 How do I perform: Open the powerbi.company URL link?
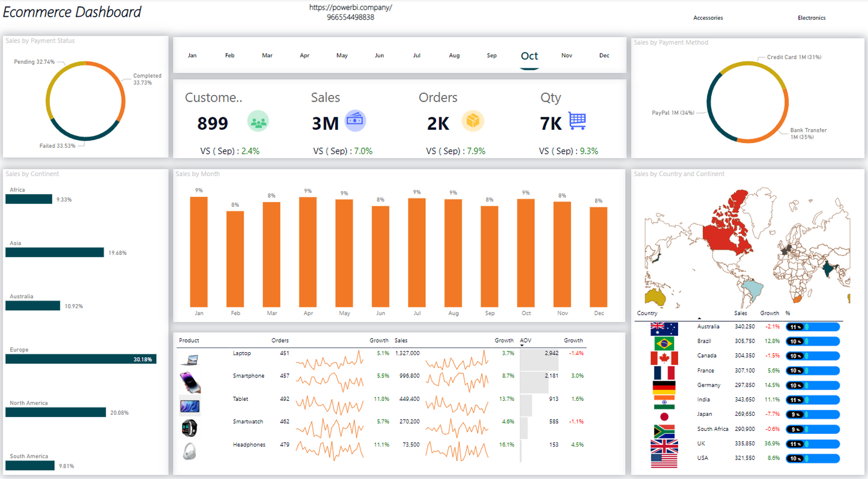pyautogui.click(x=350, y=8)
